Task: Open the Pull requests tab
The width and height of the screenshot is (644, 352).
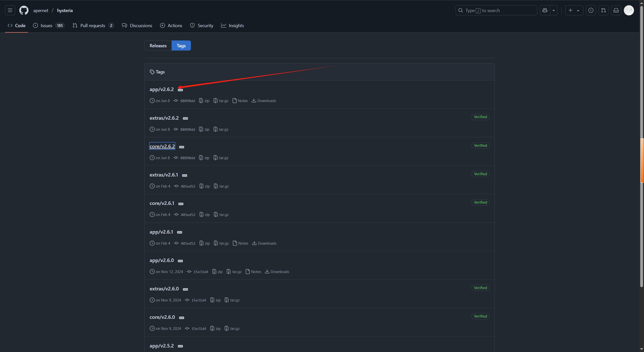Action: 93,25
